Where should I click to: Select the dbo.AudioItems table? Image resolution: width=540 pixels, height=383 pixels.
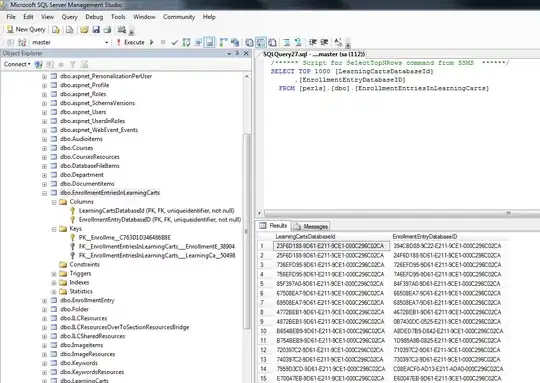click(81, 139)
